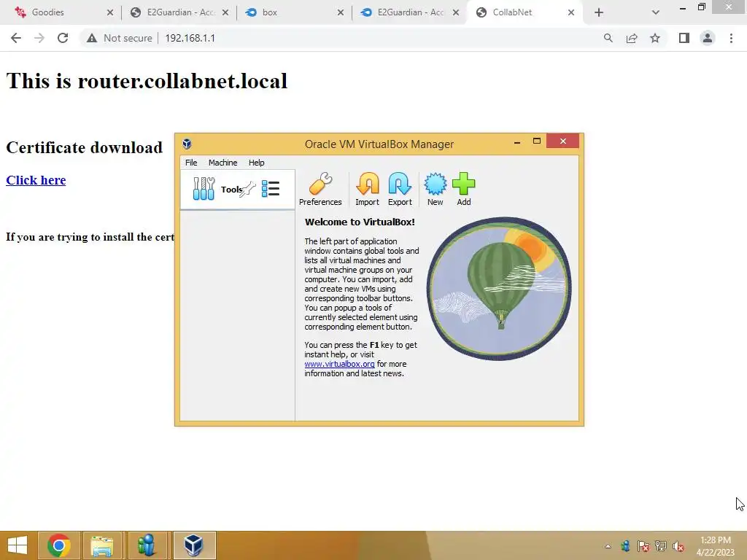747x560 pixels.
Task: Open the Chrome three-dot menu
Action: (x=731, y=38)
